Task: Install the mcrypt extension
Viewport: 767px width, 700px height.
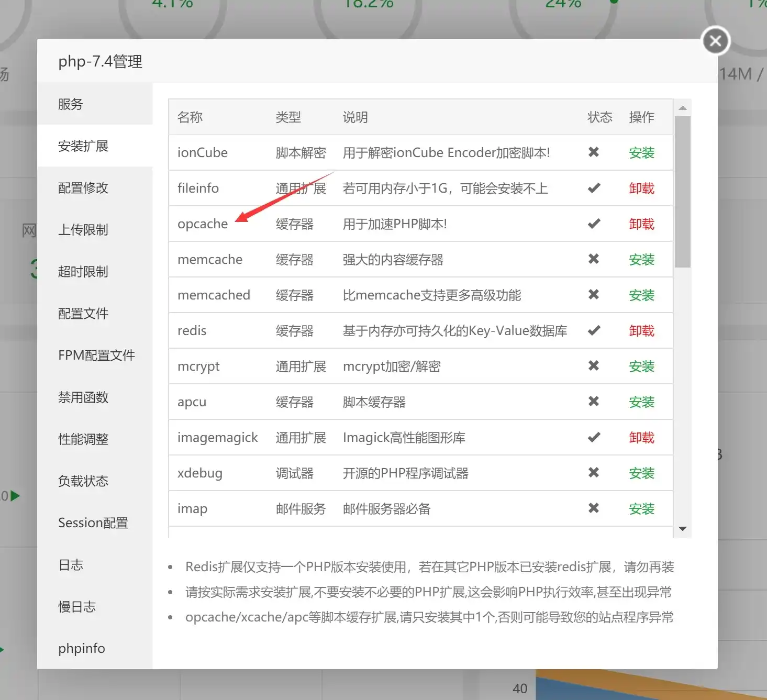Action: click(x=641, y=366)
